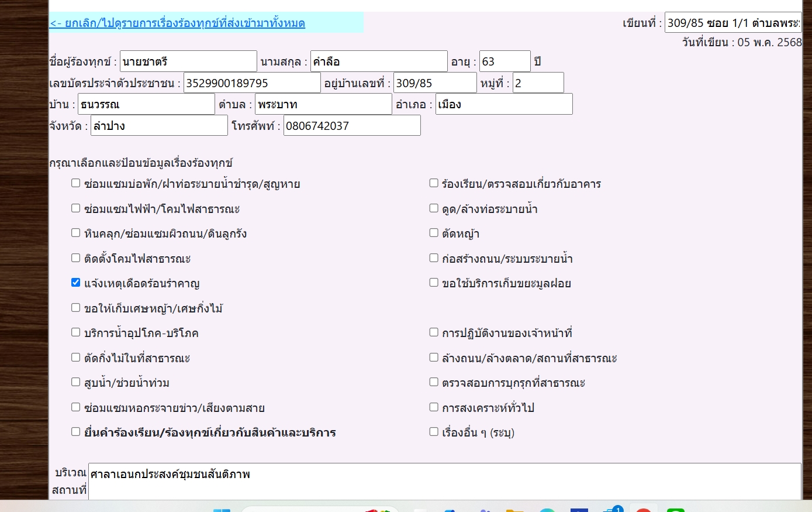The image size is (812, 512).
Task: Check the ซ่อมแซมไฟฟ้า/โคมไฟสาธารณะ option
Action: click(x=75, y=208)
